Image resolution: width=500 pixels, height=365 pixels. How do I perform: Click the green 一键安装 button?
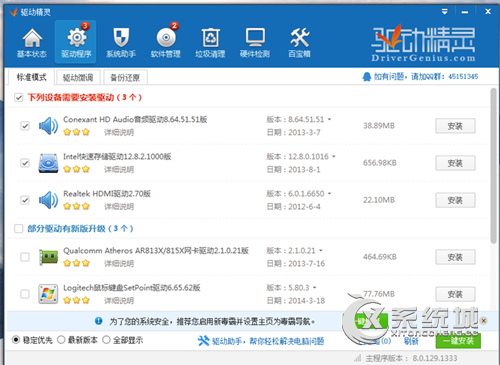[x=458, y=341]
